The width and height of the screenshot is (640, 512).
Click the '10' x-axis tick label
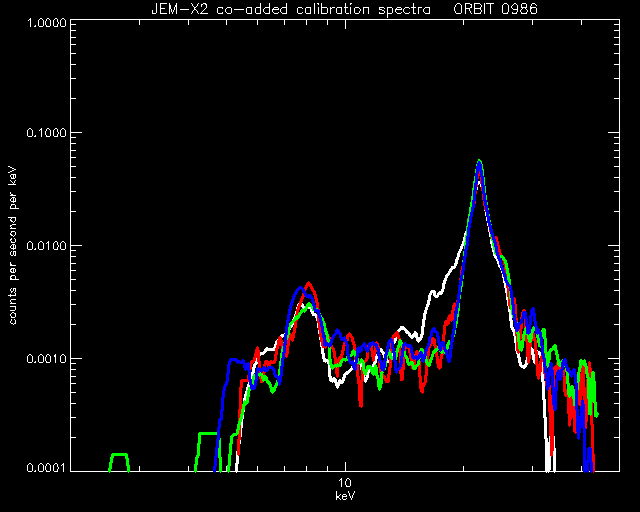345,483
